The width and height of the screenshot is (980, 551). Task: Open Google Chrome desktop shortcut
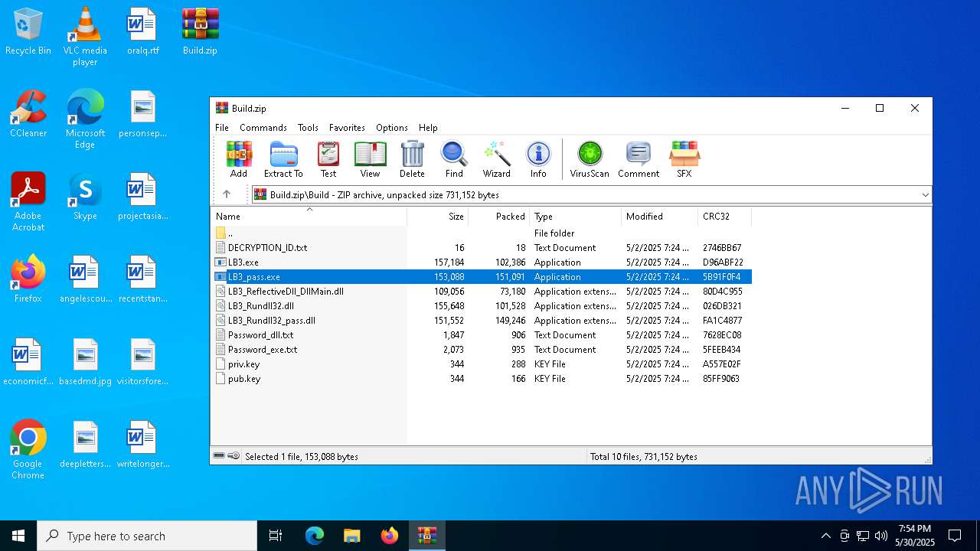coord(28,450)
